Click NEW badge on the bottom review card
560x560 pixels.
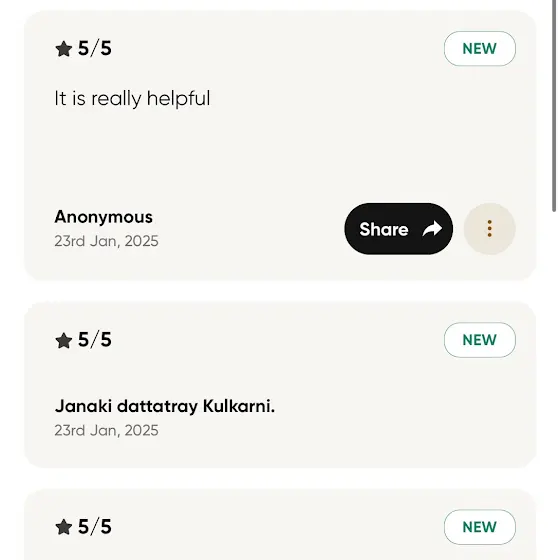(x=480, y=527)
